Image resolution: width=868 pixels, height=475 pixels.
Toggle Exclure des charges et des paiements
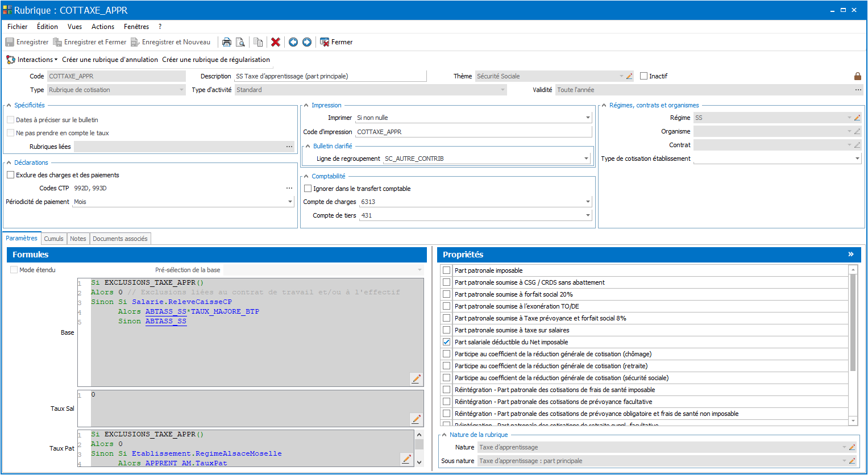point(11,175)
